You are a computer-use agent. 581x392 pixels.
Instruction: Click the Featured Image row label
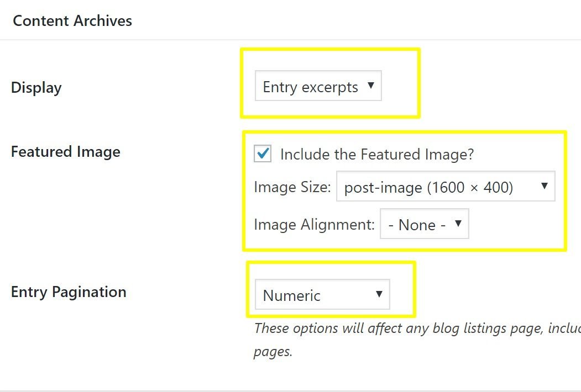(65, 151)
